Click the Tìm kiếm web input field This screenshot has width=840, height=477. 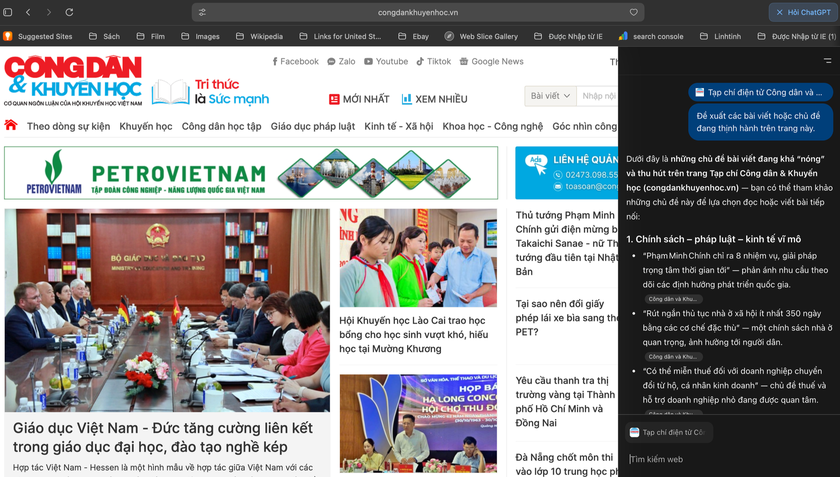coord(728,459)
